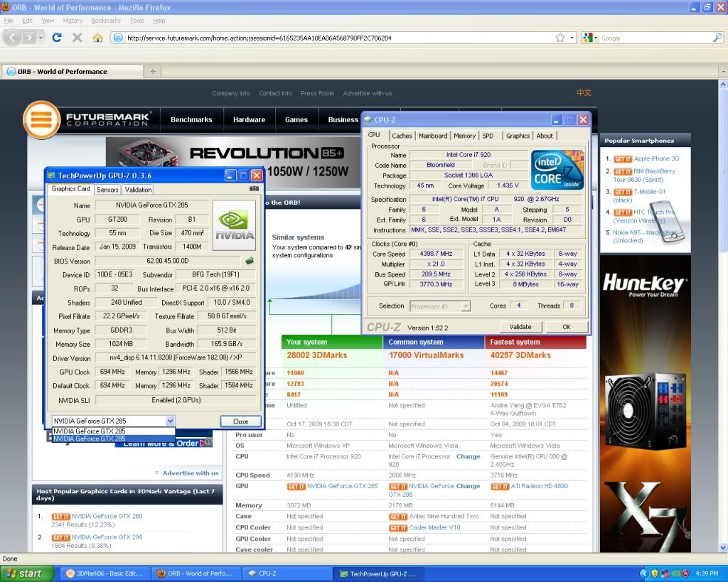Open the Benchmarks navigation item on Futuremark
Screen dimensions: 728x582
tap(191, 120)
